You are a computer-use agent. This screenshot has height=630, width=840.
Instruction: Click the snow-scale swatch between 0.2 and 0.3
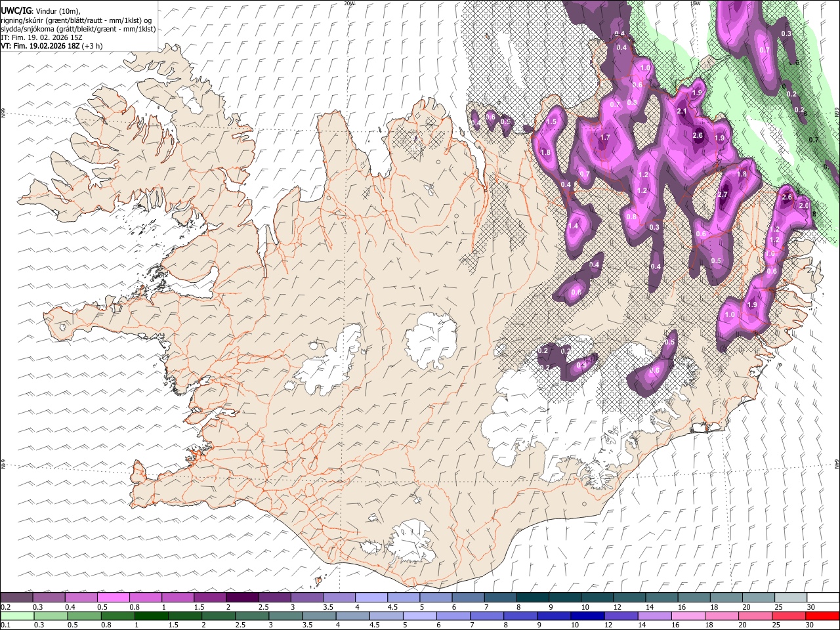point(17,598)
